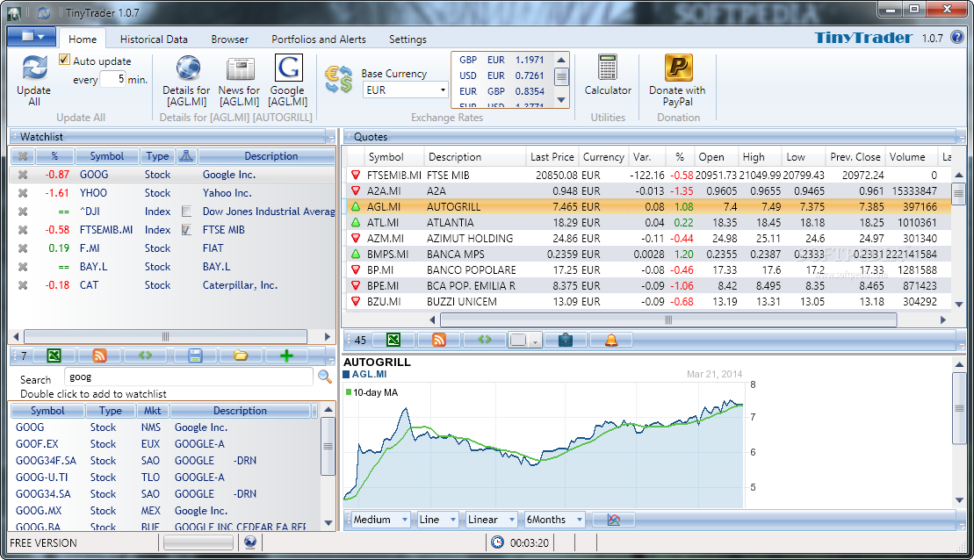The width and height of the screenshot is (974, 560).
Task: Click the Quotes horizontal scrollbar thumb
Action: pyautogui.click(x=668, y=319)
